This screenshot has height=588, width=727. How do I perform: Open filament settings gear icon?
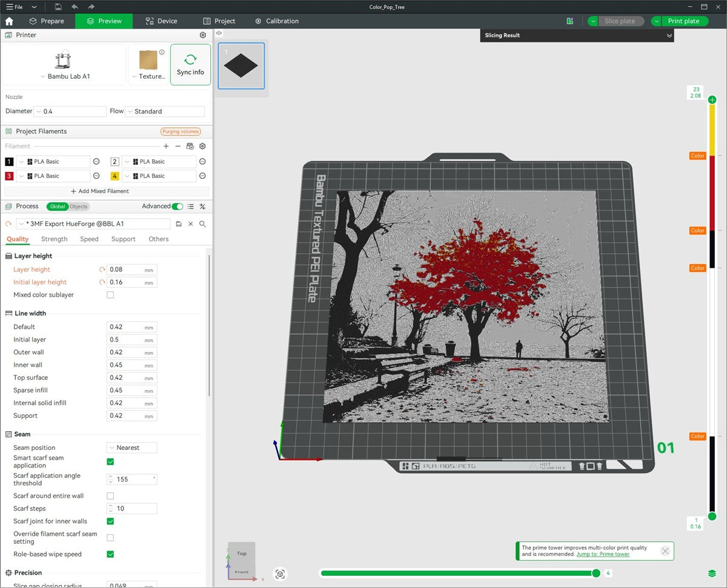pyautogui.click(x=202, y=146)
